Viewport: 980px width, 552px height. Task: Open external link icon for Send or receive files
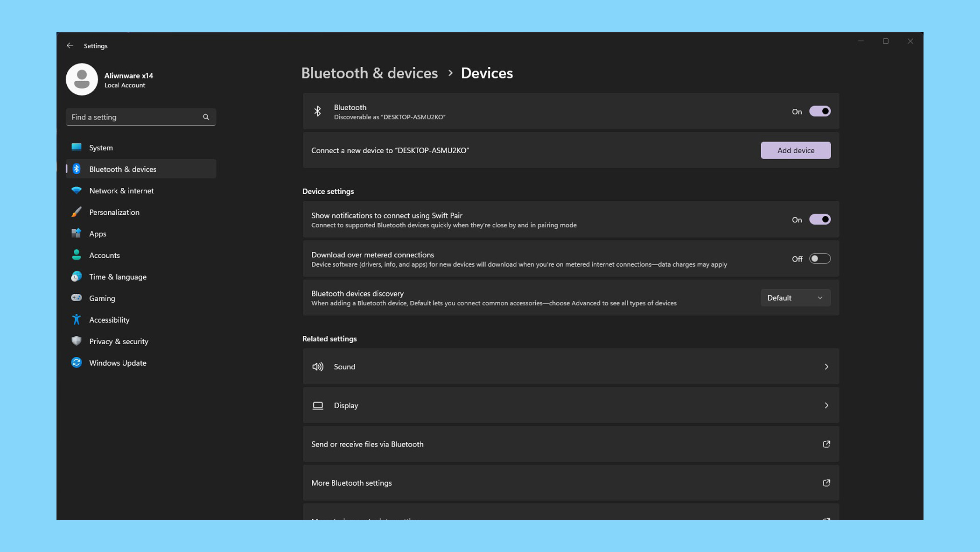click(x=826, y=444)
